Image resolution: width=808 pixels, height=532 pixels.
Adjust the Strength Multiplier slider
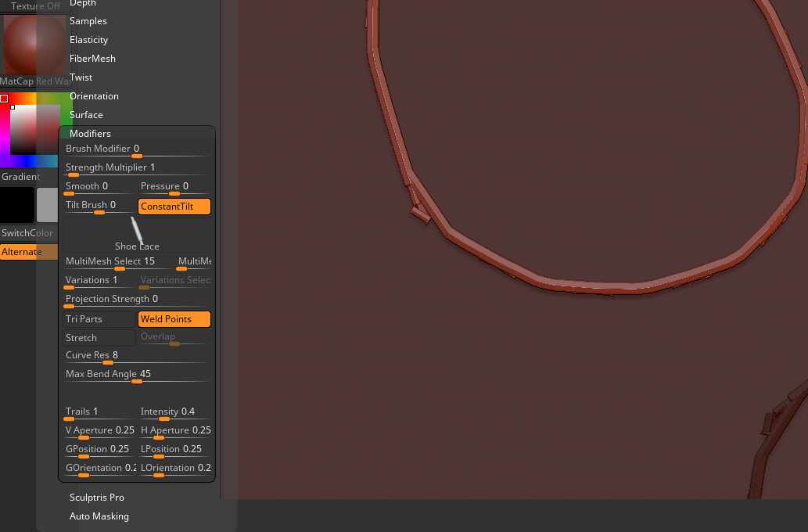pyautogui.click(x=137, y=169)
